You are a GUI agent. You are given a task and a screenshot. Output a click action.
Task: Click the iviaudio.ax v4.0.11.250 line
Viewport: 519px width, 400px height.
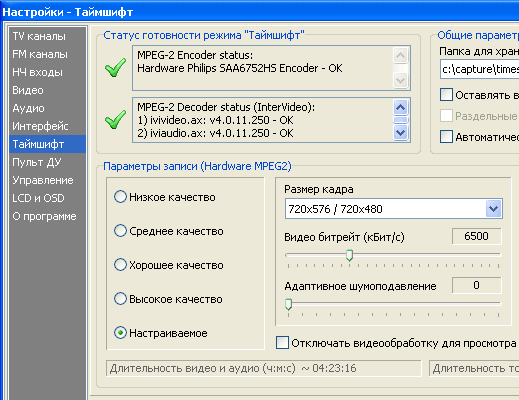215,133
